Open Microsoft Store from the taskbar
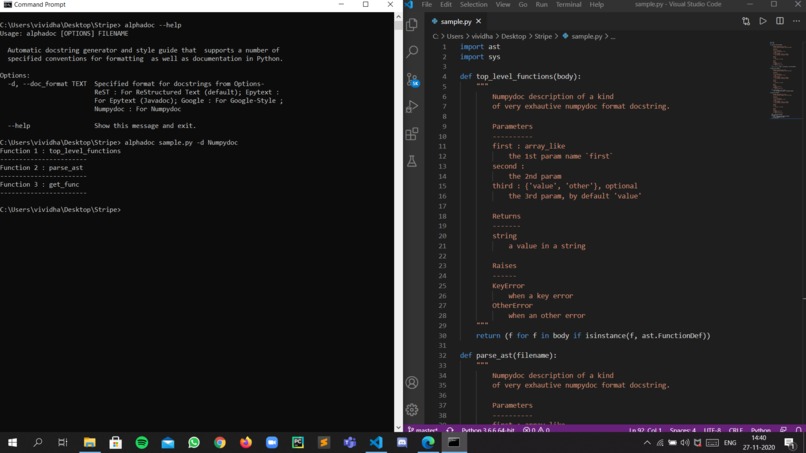This screenshot has height=453, width=806. click(116, 442)
